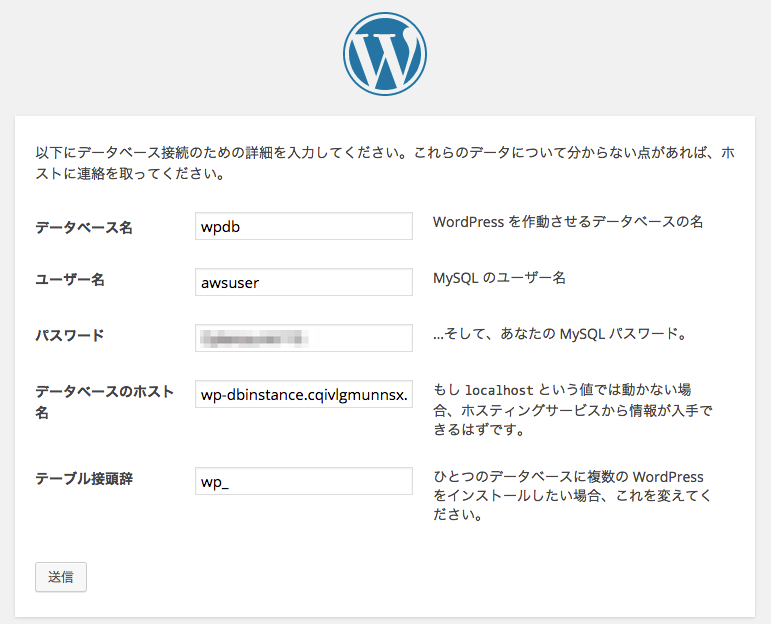Submit the form with 送信 button
Screen dimensions: 771x624
click(x=61, y=577)
